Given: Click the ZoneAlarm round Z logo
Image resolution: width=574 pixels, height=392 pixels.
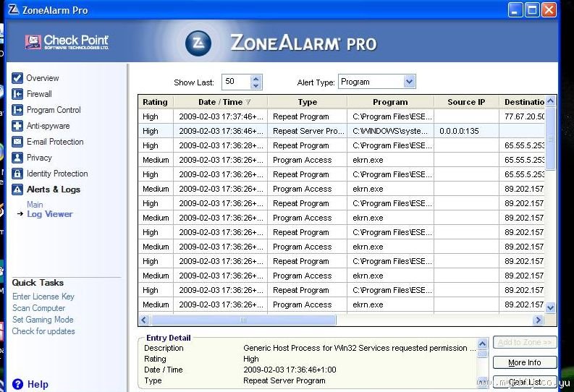Looking at the screenshot, I should (198, 43).
